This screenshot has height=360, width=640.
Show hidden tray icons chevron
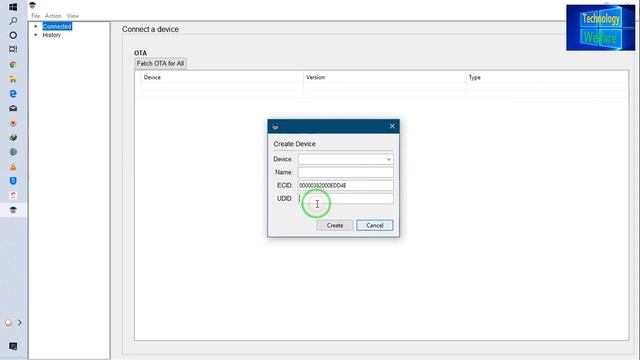point(20,322)
